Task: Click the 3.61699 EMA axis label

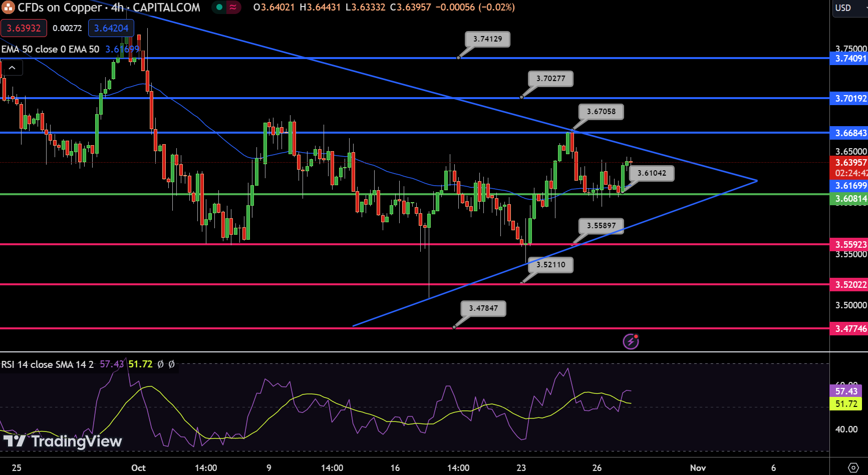Action: pyautogui.click(x=849, y=186)
